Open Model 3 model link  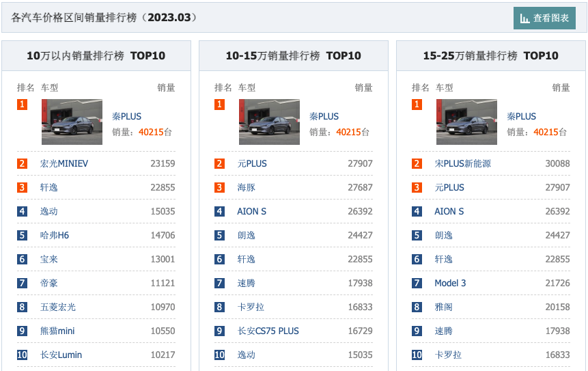450,284
